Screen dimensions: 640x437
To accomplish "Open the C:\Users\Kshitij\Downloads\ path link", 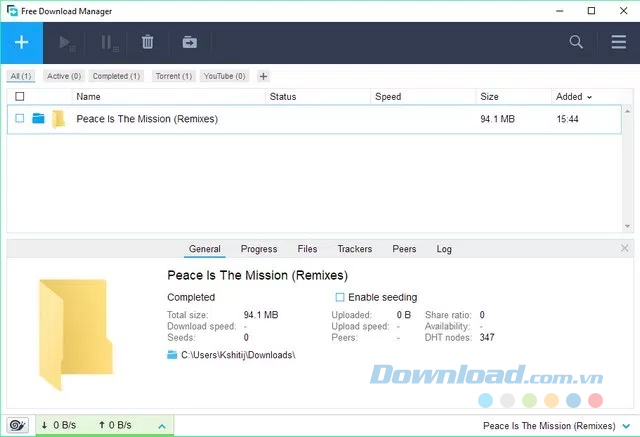I will click(x=238, y=355).
